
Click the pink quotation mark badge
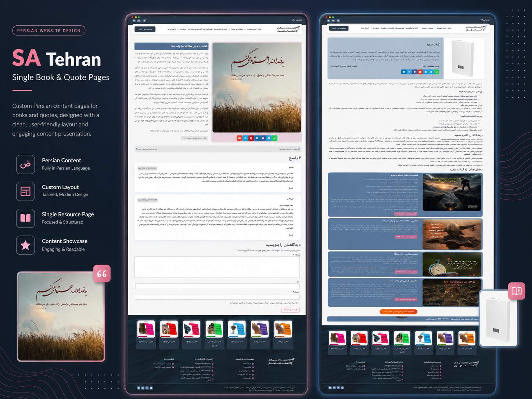point(102,274)
